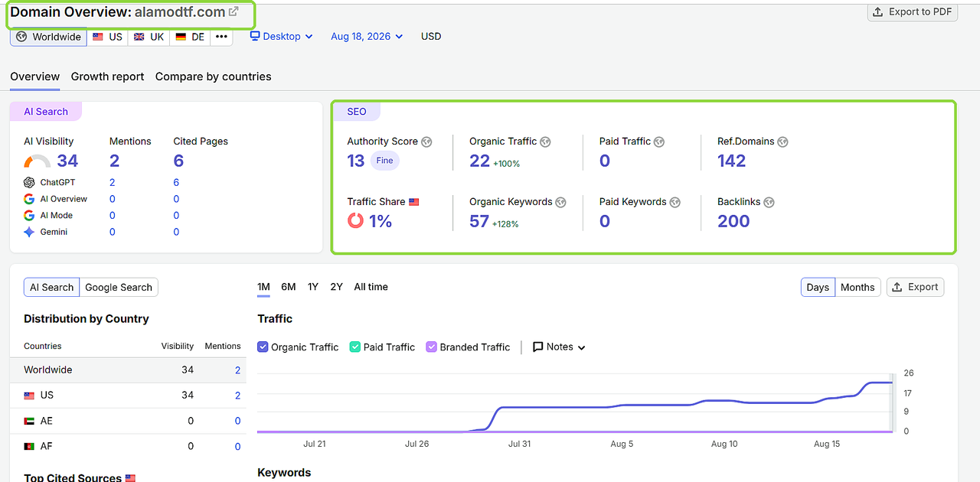Image resolution: width=980 pixels, height=482 pixels.
Task: Click the Authority Score info globe icon
Action: pos(426,142)
